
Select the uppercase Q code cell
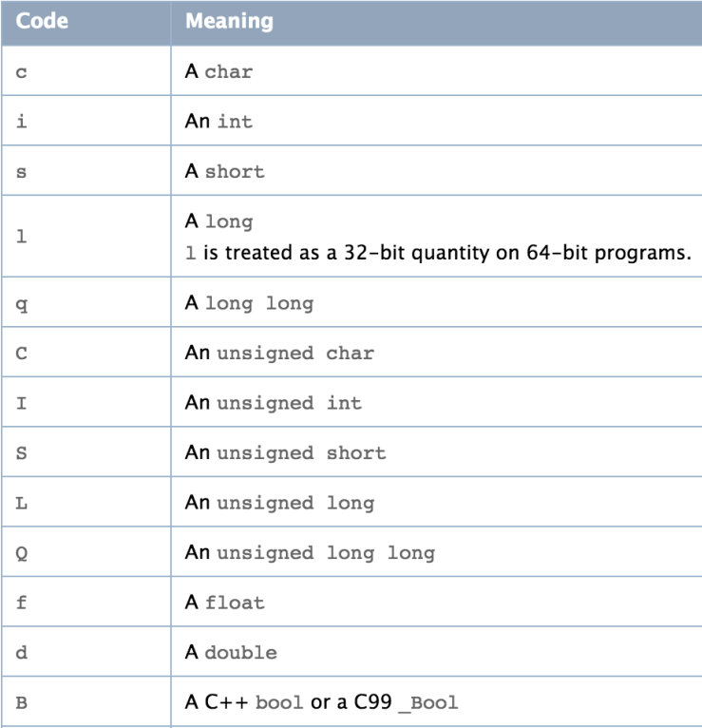[x=22, y=552]
